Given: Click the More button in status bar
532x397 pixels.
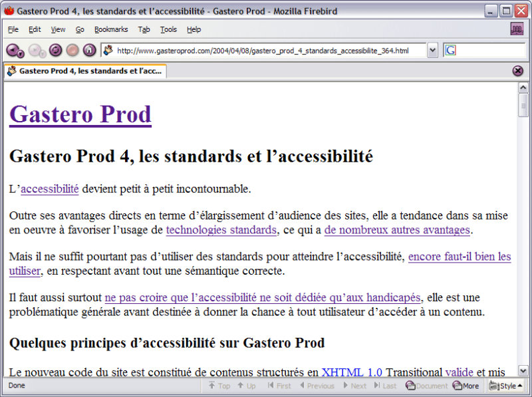Looking at the screenshot, I should 466,386.
